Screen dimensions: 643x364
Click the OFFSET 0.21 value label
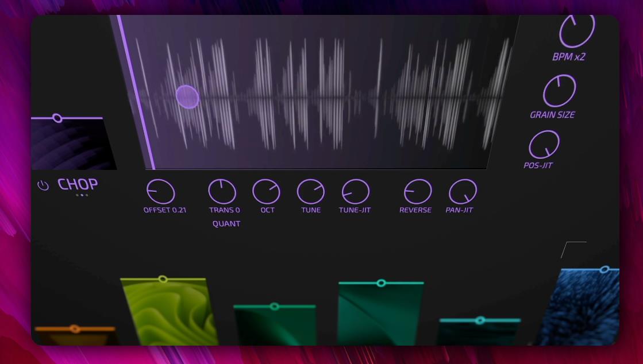pos(165,210)
